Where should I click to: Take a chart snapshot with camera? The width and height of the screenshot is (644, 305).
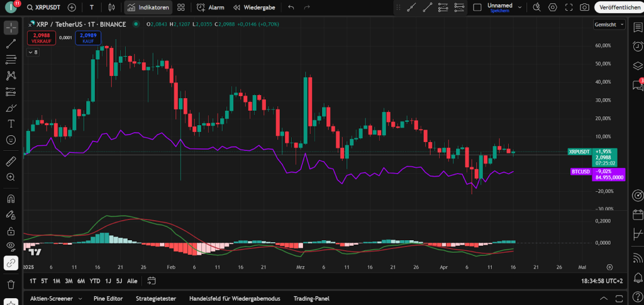coord(584,8)
